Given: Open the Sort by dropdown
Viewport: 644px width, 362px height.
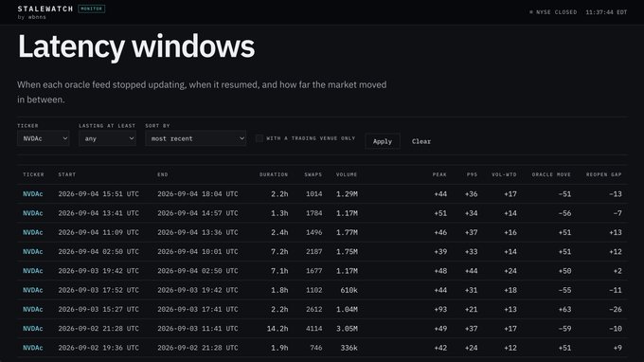Looking at the screenshot, I should (195, 138).
